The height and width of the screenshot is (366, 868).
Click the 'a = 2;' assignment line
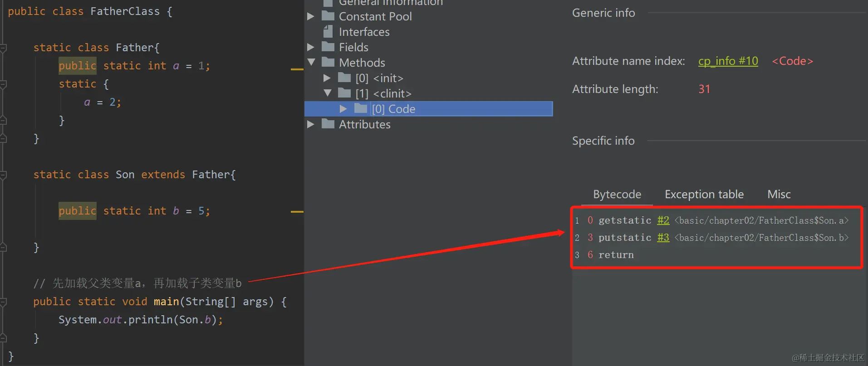[103, 102]
